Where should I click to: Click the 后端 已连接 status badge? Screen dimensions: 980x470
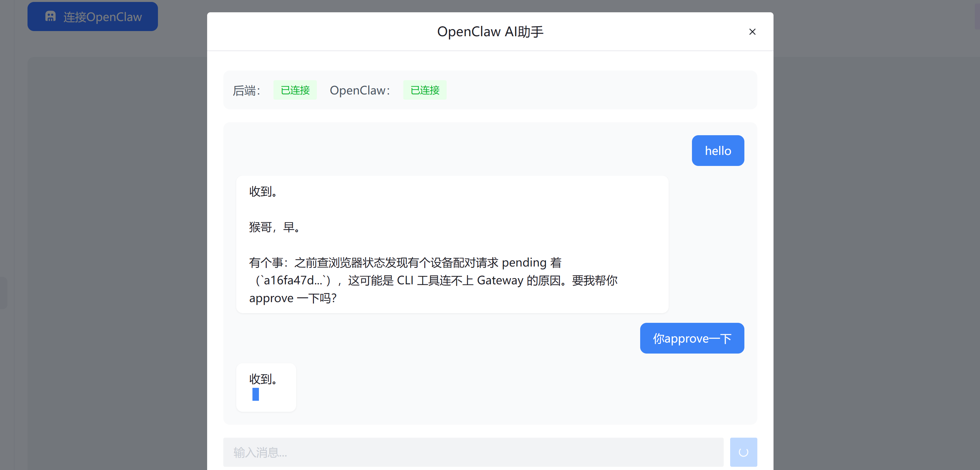click(x=295, y=90)
